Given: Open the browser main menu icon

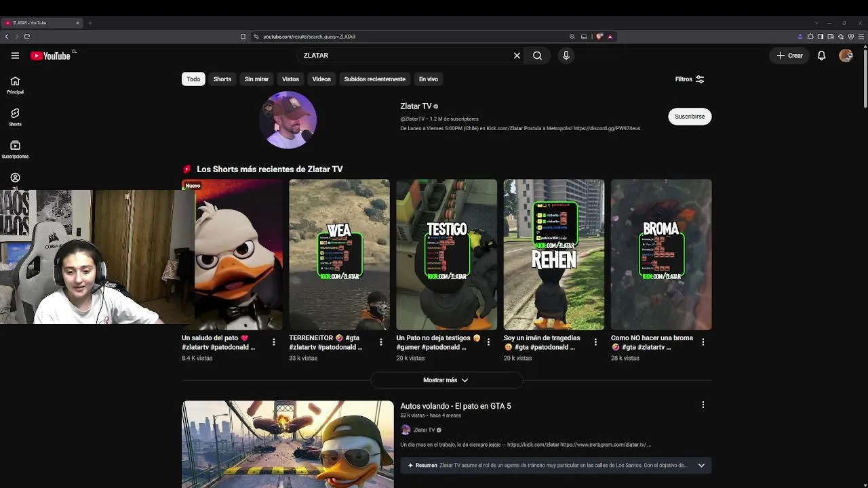Looking at the screenshot, I should (861, 37).
